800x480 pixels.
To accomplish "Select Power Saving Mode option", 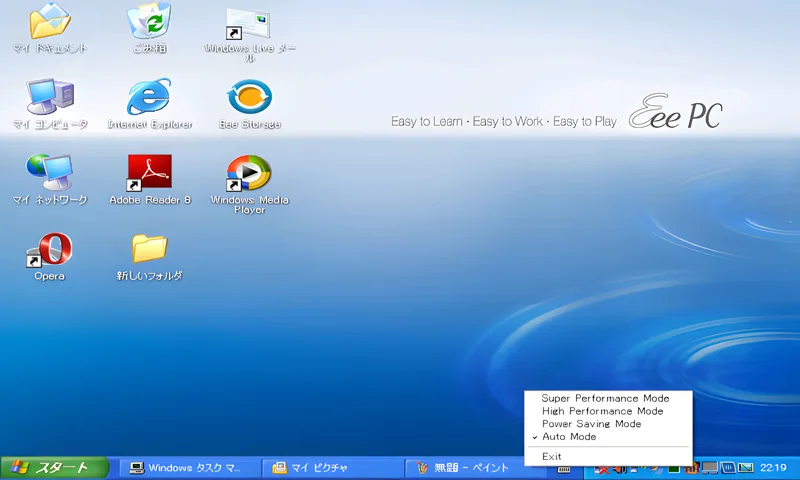I will click(591, 424).
